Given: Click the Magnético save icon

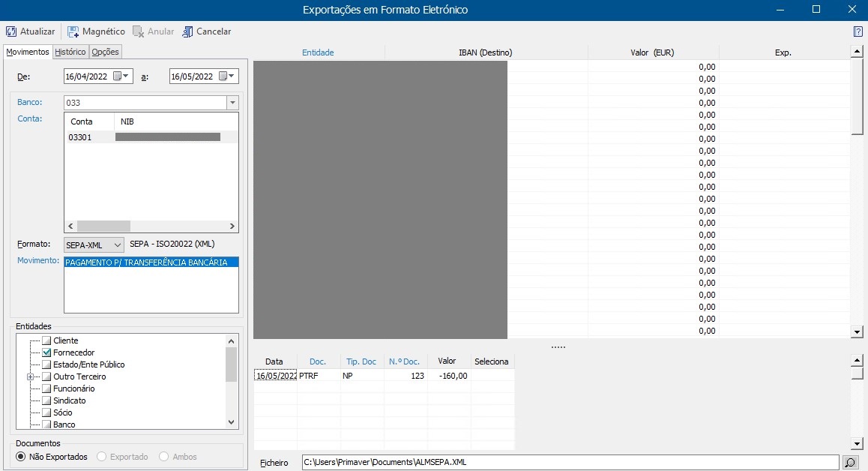Looking at the screenshot, I should [x=73, y=31].
